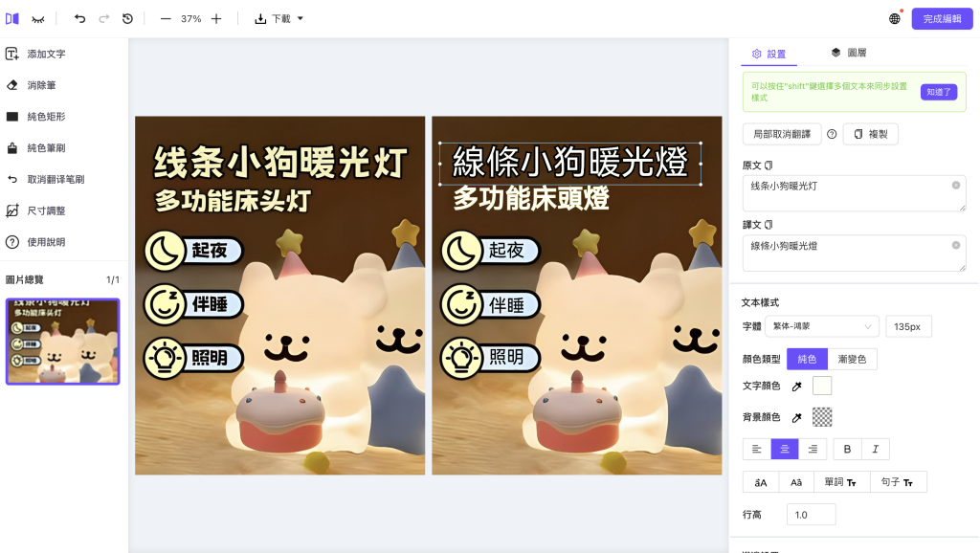The width and height of the screenshot is (980, 553).
Task: Click the 譯文 text field
Action: (x=854, y=254)
